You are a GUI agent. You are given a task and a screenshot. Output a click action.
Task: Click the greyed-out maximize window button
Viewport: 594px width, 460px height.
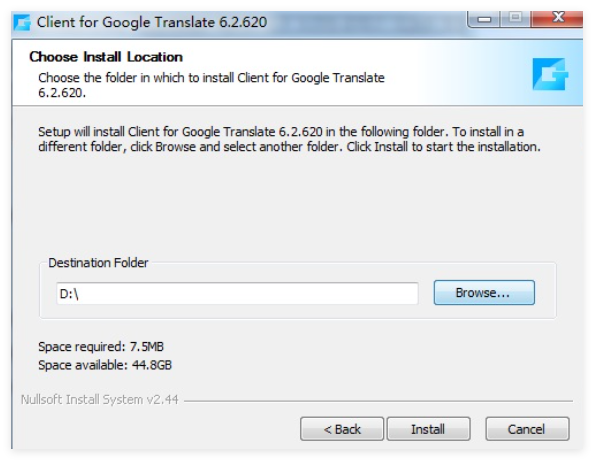click(x=515, y=19)
